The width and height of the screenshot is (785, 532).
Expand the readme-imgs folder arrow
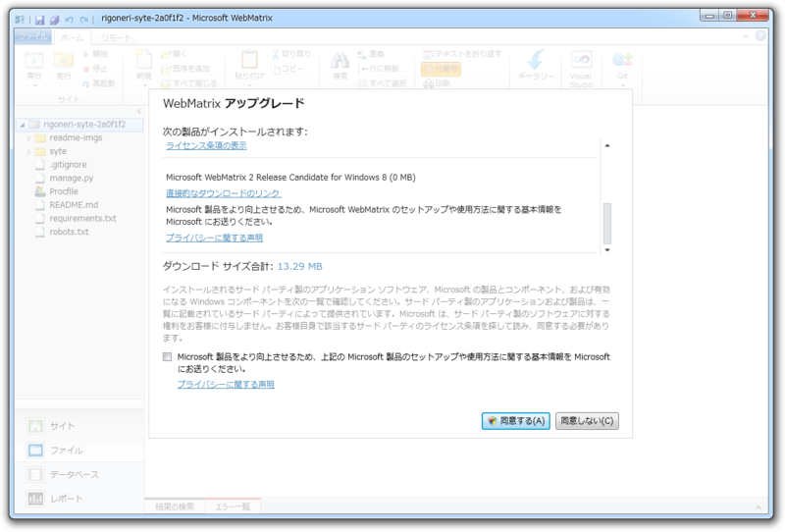(29, 138)
